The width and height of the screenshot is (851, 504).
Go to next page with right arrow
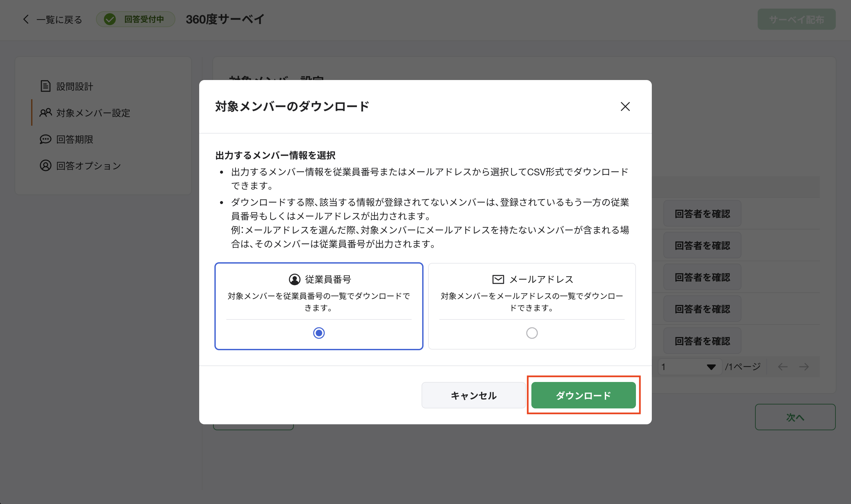point(804,366)
